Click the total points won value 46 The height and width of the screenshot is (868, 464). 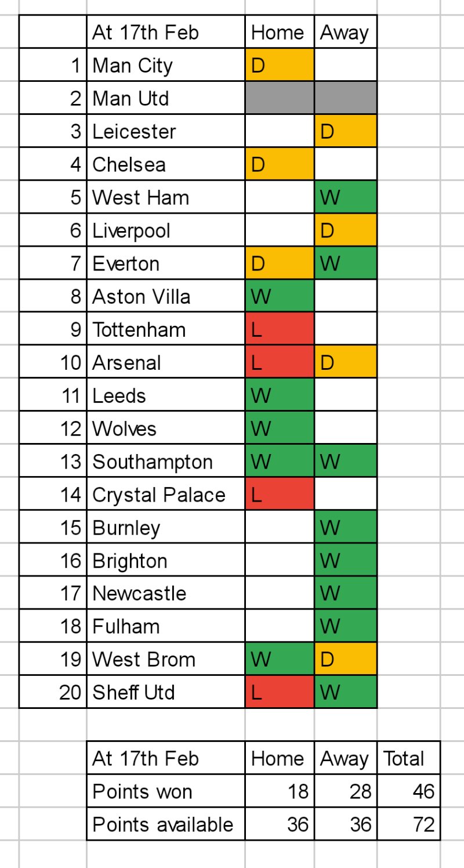pyautogui.click(x=408, y=791)
